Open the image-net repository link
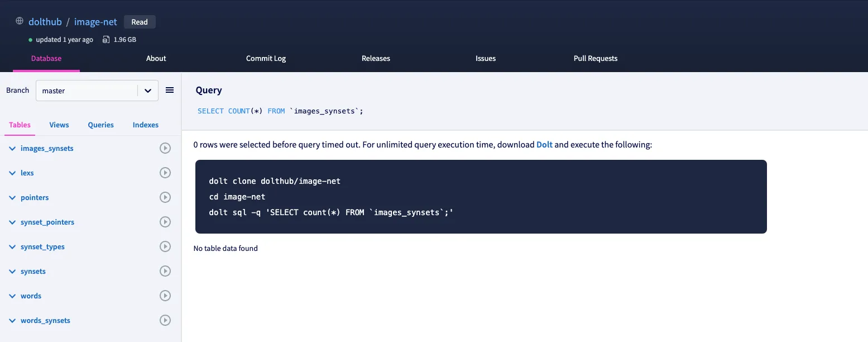Viewport: 868px width, 342px height. click(x=95, y=21)
